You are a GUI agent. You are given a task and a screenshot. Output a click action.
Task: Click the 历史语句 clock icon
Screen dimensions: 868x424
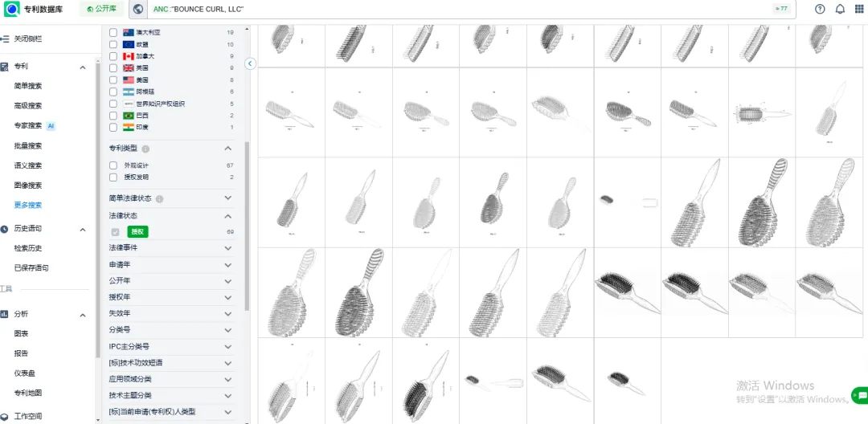point(5,229)
